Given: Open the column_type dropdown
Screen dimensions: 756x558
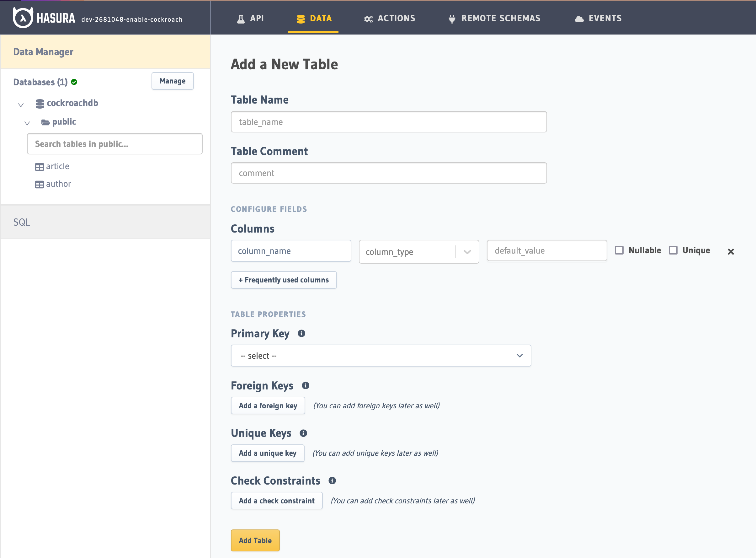Looking at the screenshot, I should pos(419,252).
